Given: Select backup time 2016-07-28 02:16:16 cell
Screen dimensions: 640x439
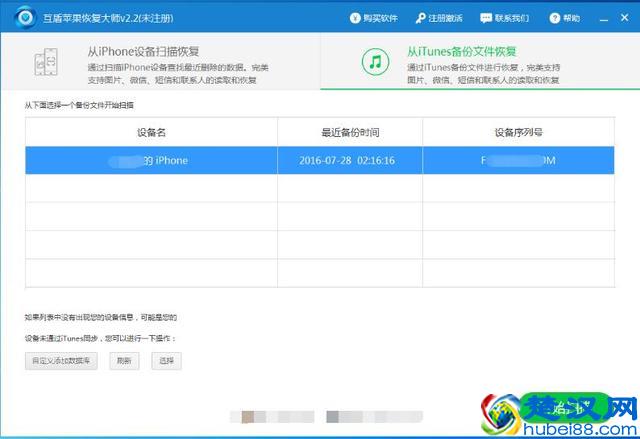Looking at the screenshot, I should click(x=350, y=160).
